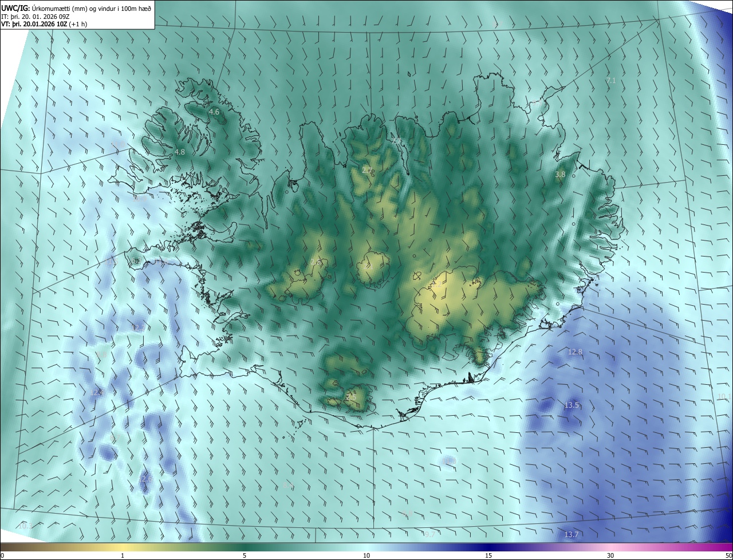733x560 pixels.
Task: Click the 9.7 value label
Action: coord(429,534)
